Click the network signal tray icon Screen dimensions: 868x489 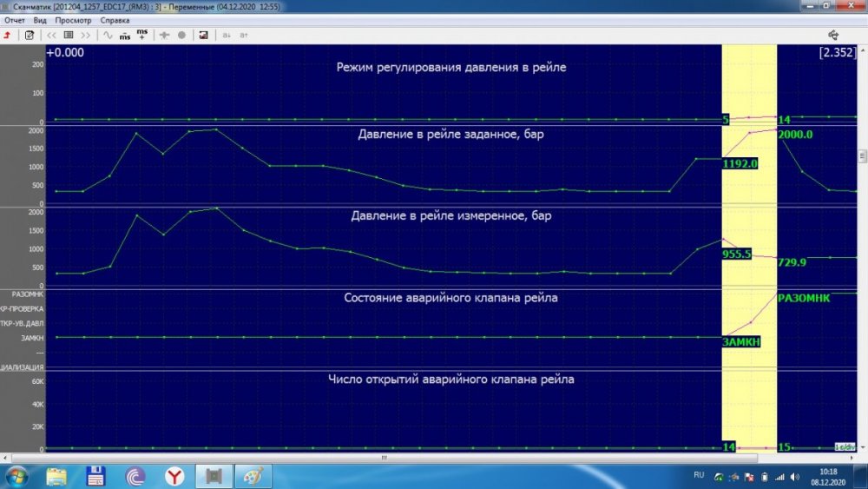780,476
